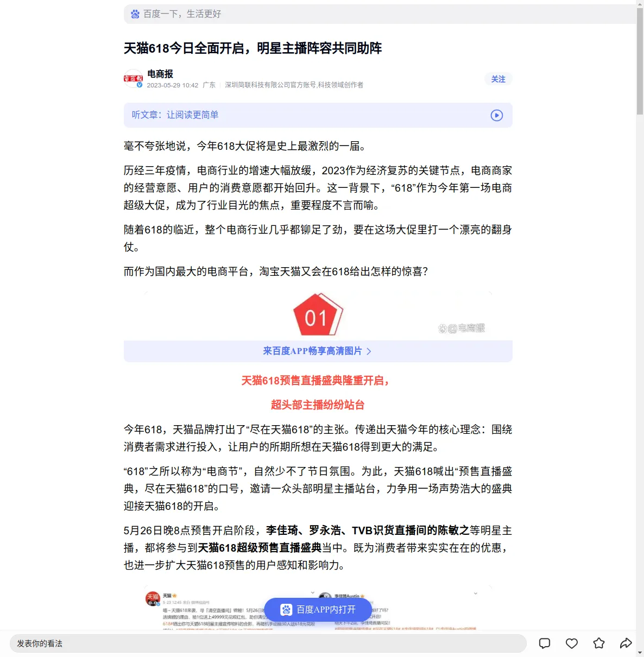Click the paragraph starting 历经三年疫情
This screenshot has width=644, height=657.
[318, 188]
